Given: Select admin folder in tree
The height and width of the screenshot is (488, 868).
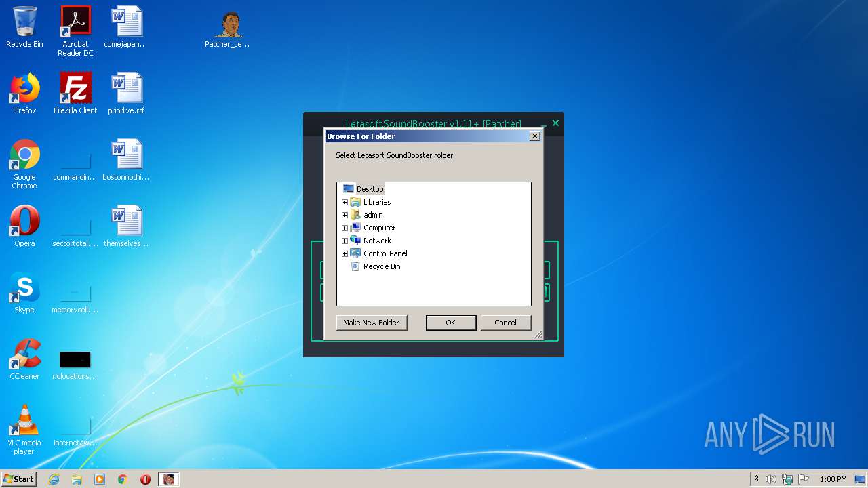Looking at the screenshot, I should (373, 215).
